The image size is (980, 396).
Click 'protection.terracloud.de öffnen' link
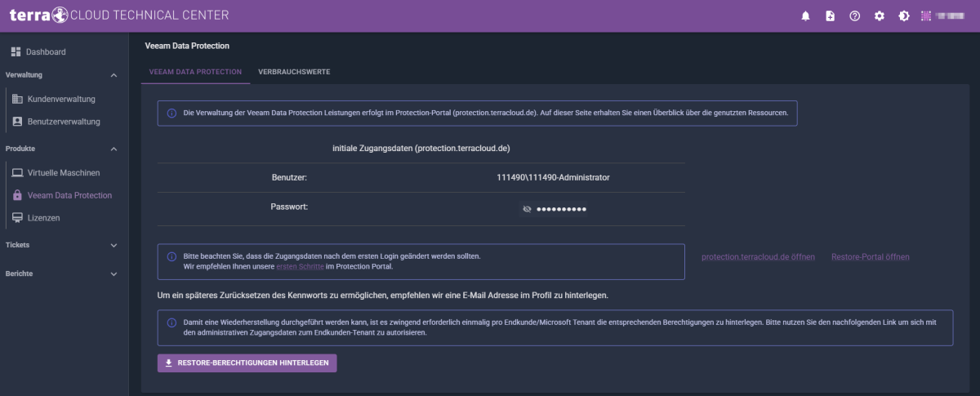758,257
